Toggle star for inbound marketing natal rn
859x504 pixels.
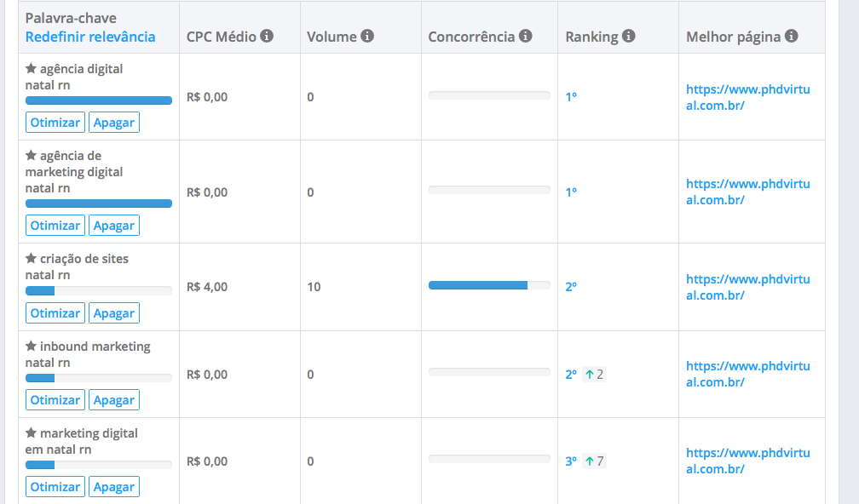pos(32,346)
